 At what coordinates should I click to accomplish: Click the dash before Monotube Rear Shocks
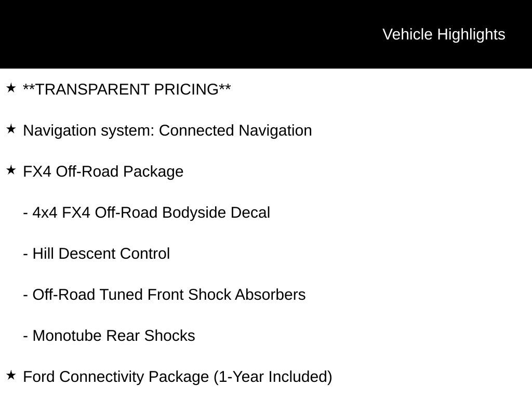[25, 336]
